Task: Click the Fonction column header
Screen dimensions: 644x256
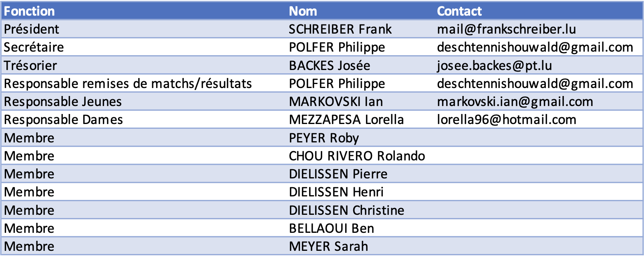Action: tap(29, 11)
